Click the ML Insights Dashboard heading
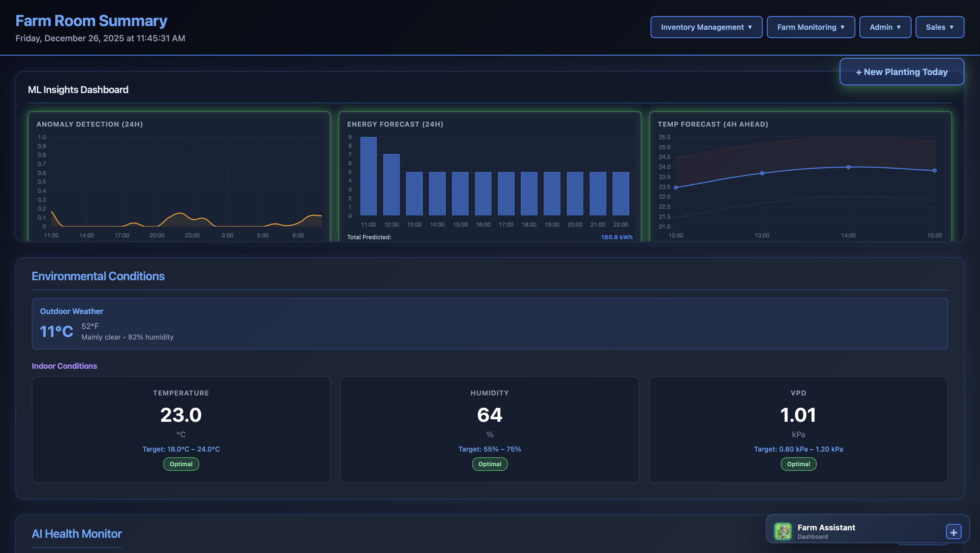The height and width of the screenshot is (553, 980). (x=78, y=90)
